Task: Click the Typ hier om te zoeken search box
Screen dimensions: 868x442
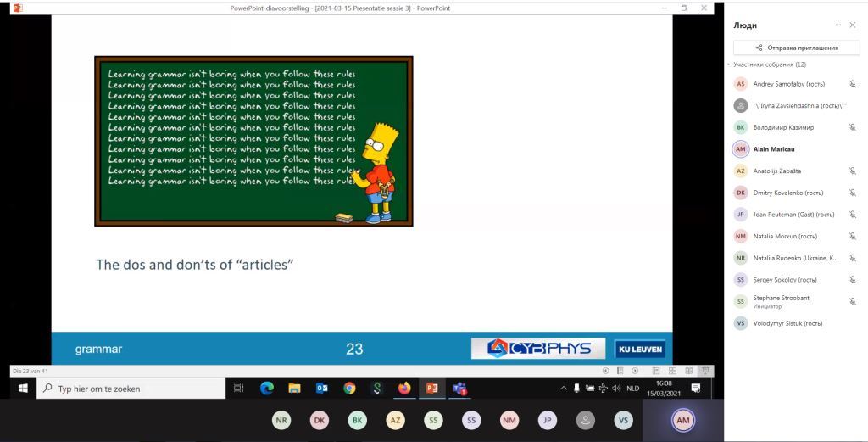Action: pos(131,389)
